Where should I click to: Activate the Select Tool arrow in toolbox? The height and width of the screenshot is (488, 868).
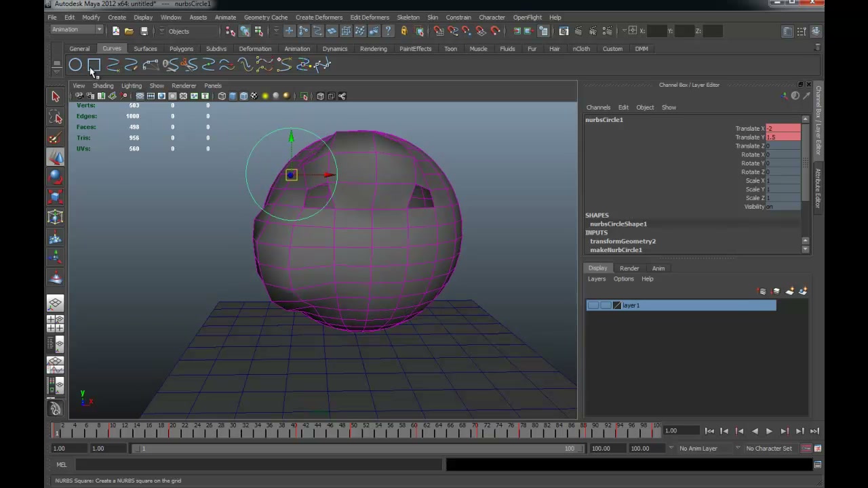(x=56, y=96)
